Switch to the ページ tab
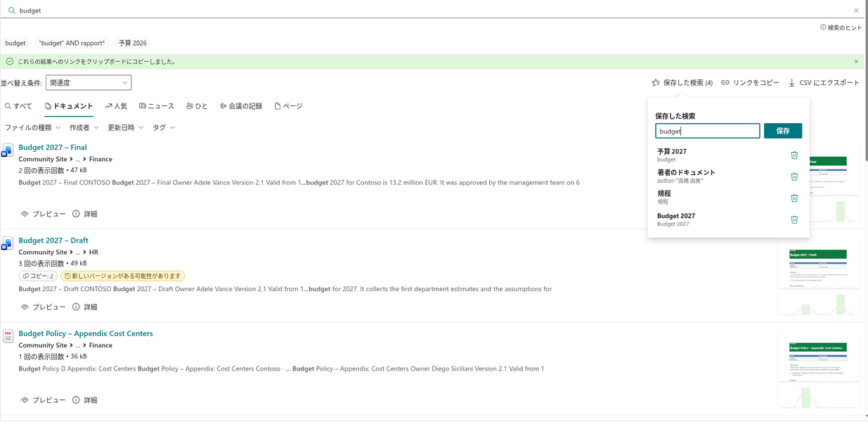 pos(288,106)
